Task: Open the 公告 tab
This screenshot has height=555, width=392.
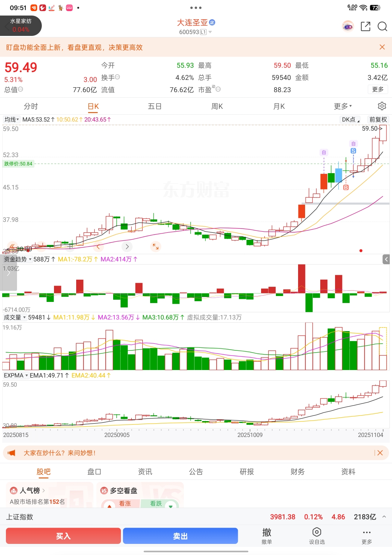Action: pyautogui.click(x=196, y=472)
